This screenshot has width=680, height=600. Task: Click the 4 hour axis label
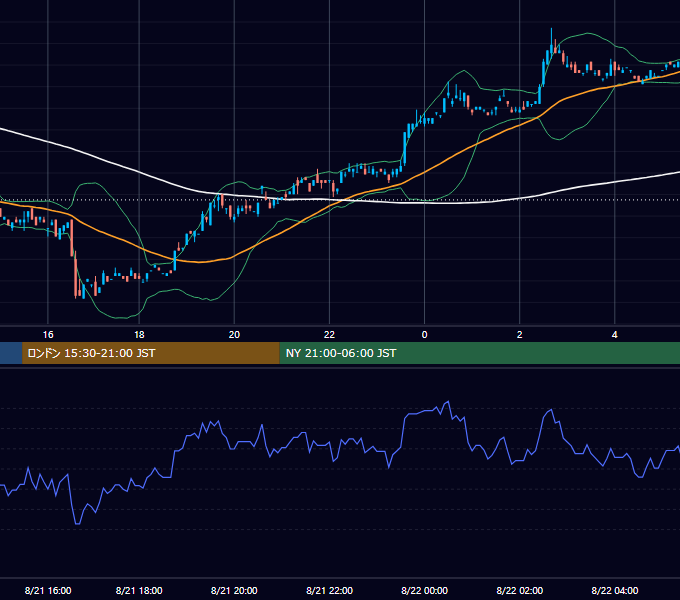pyautogui.click(x=615, y=335)
